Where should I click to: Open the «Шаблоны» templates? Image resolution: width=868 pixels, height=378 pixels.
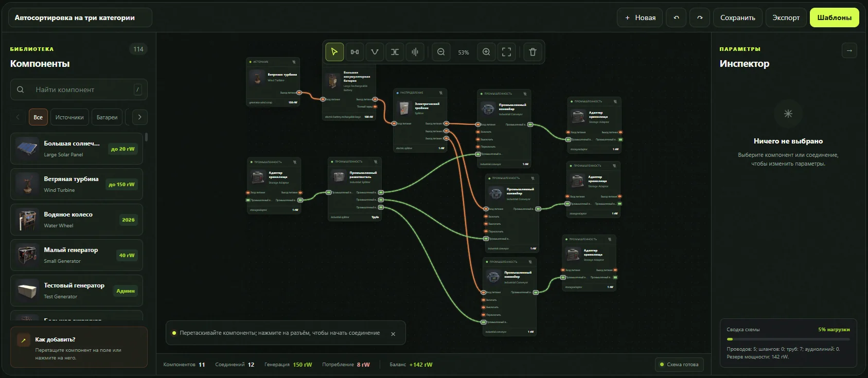pyautogui.click(x=835, y=17)
